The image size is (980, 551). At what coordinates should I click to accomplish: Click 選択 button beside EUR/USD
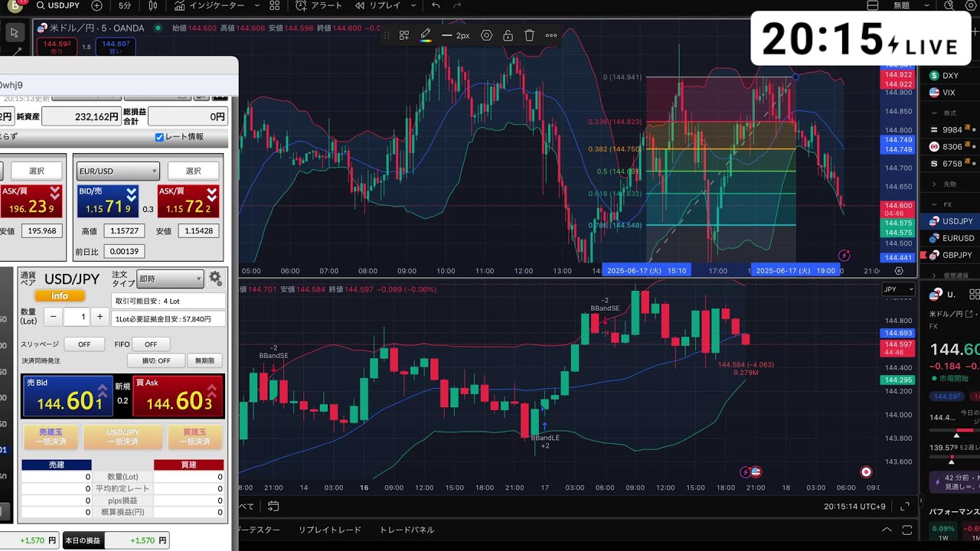pyautogui.click(x=193, y=171)
